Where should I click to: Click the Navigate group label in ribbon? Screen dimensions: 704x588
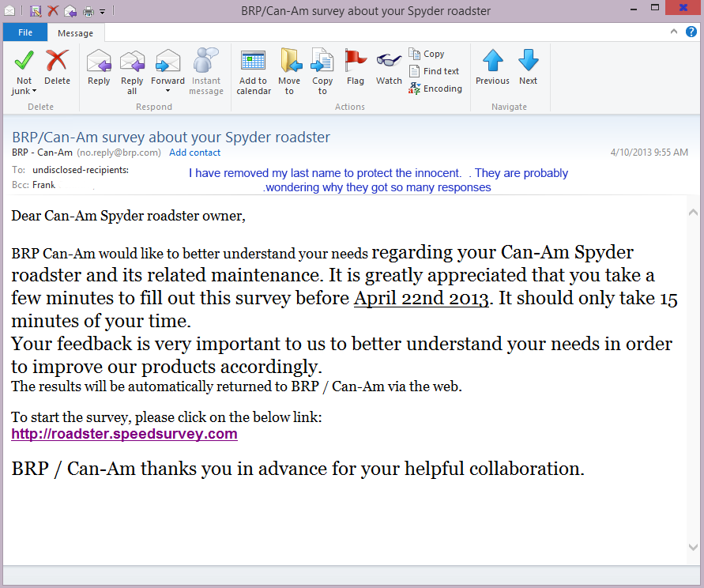pyautogui.click(x=509, y=107)
